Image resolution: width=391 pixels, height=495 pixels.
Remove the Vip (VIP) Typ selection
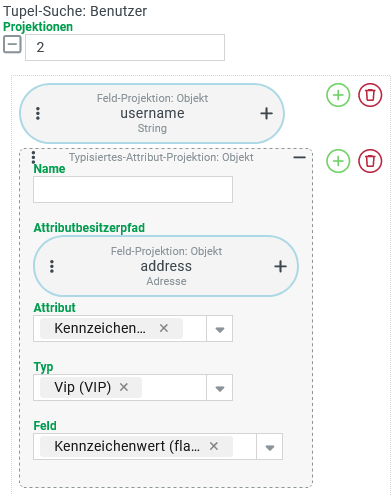tap(124, 387)
